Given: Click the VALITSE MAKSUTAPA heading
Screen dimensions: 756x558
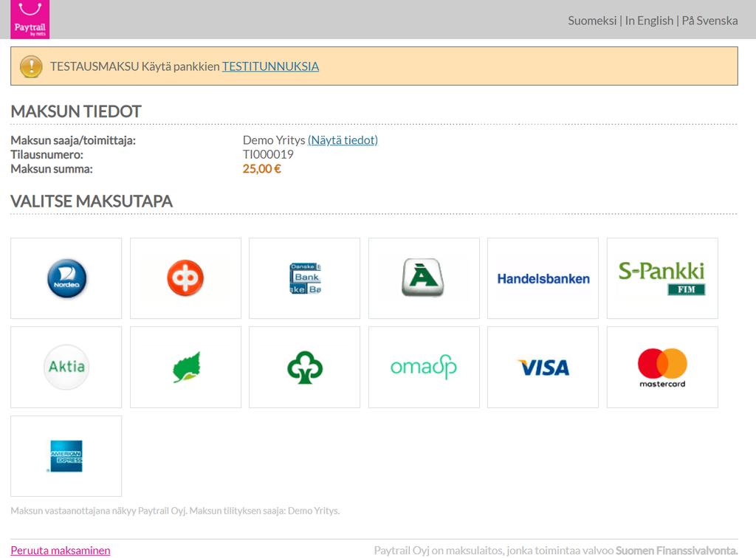Looking at the screenshot, I should 92,201.
